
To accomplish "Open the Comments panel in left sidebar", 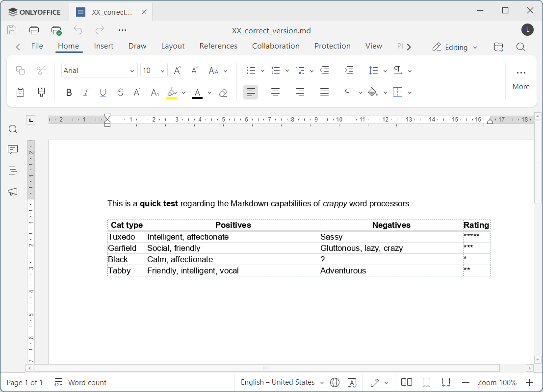I will (x=13, y=150).
